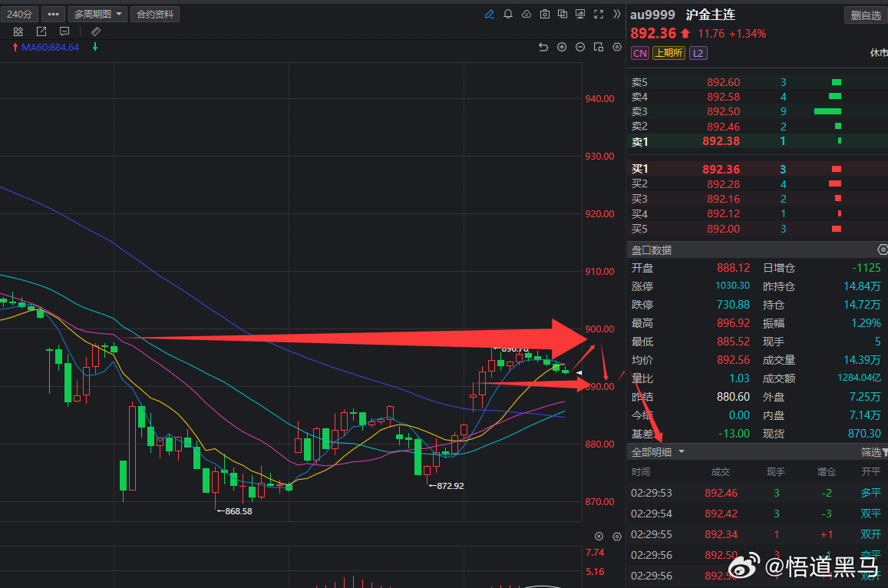Open the grid layout icon
The height and width of the screenshot is (588, 888).
[18, 31]
